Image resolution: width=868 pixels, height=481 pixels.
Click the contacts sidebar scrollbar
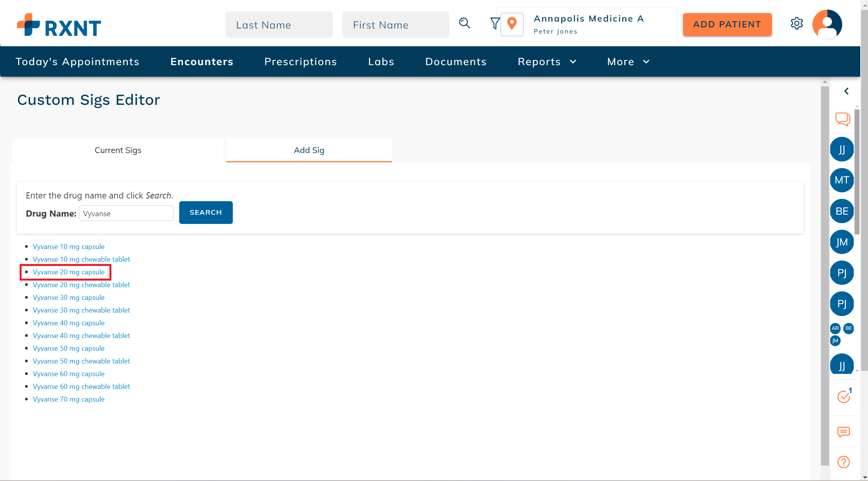pyautogui.click(x=857, y=172)
